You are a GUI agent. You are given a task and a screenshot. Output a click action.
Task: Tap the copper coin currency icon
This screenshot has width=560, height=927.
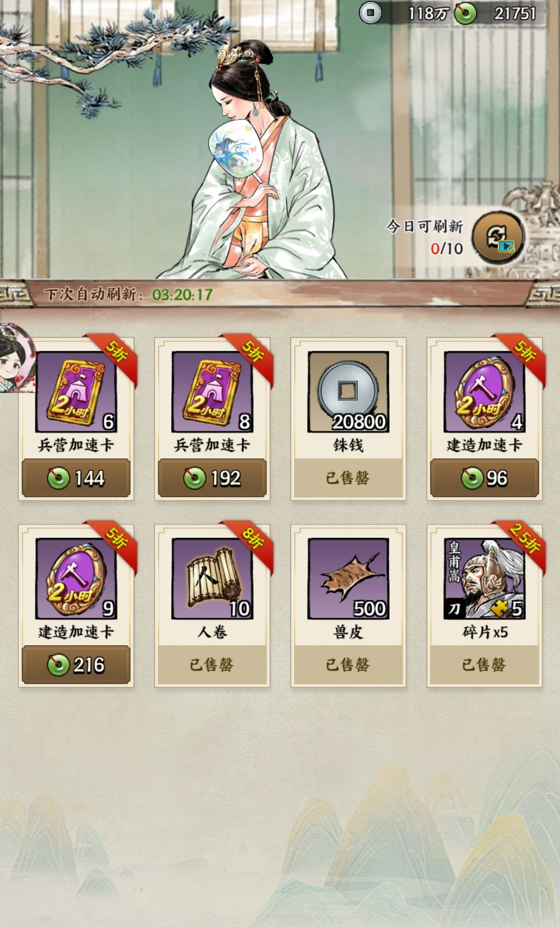tap(370, 13)
